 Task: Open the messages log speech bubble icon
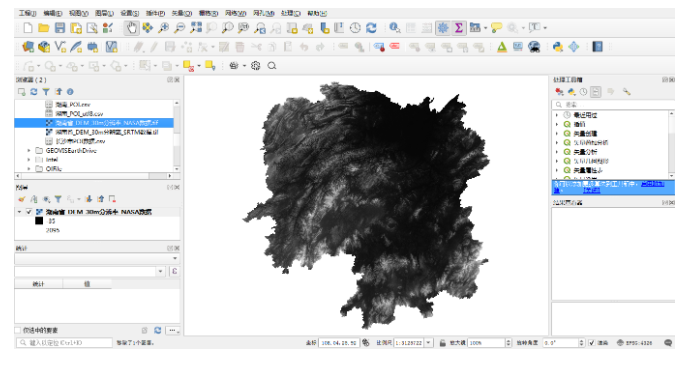[668, 343]
